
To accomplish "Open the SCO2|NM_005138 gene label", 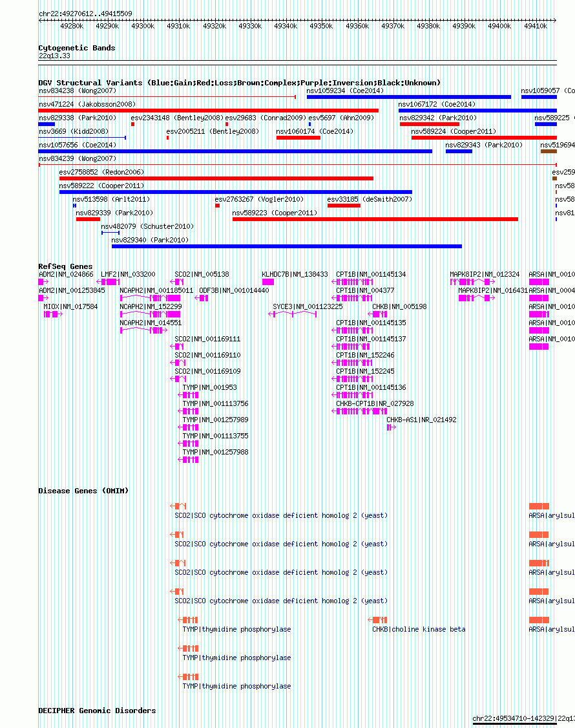I will tap(202, 274).
